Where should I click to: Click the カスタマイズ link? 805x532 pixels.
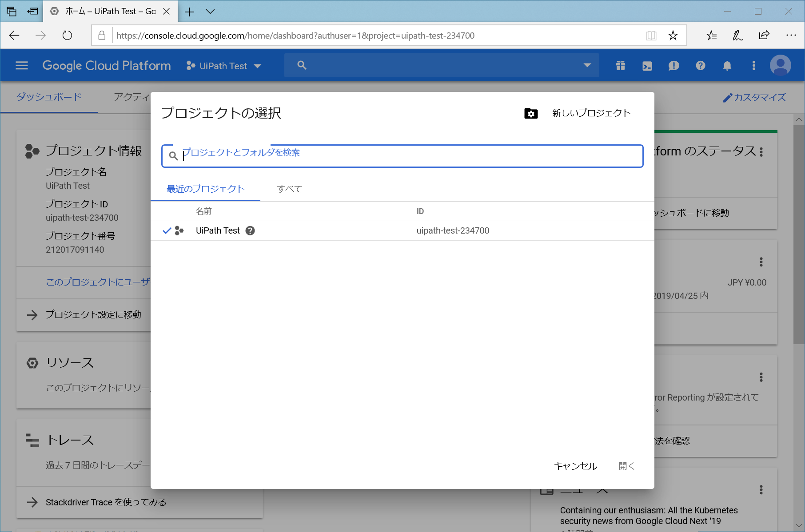click(760, 97)
